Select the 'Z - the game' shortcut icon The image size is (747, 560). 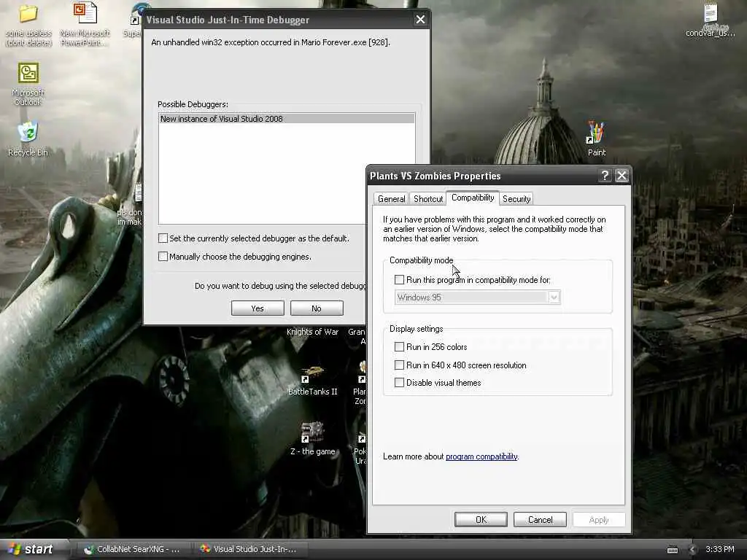pos(312,432)
